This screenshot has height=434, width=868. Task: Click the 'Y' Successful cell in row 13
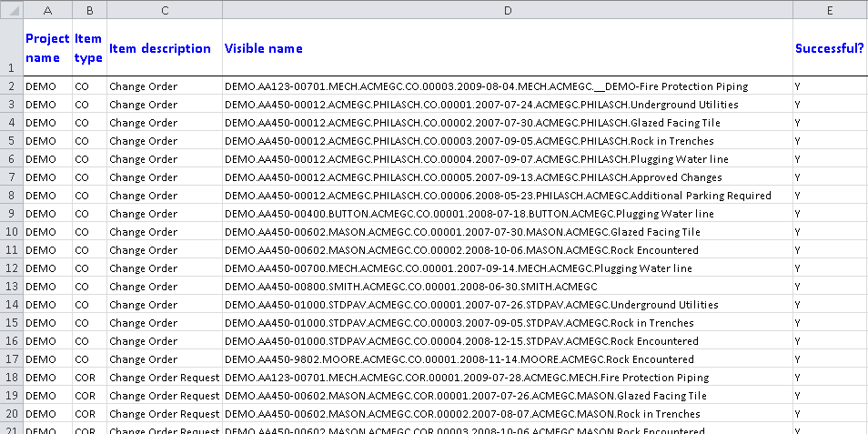797,287
